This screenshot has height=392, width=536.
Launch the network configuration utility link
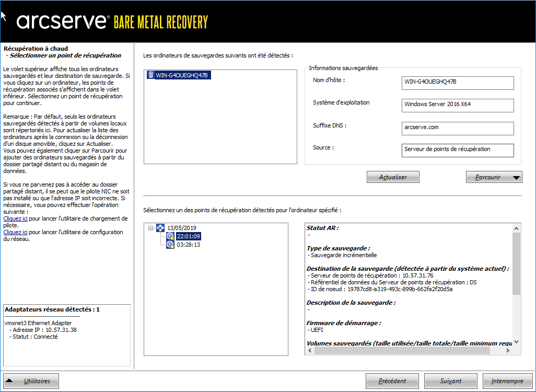(15, 232)
